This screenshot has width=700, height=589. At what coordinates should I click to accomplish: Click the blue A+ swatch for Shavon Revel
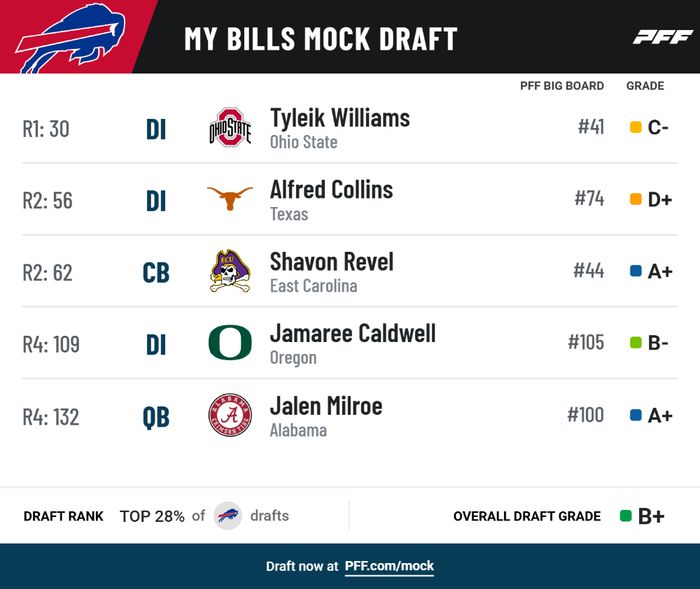point(636,271)
